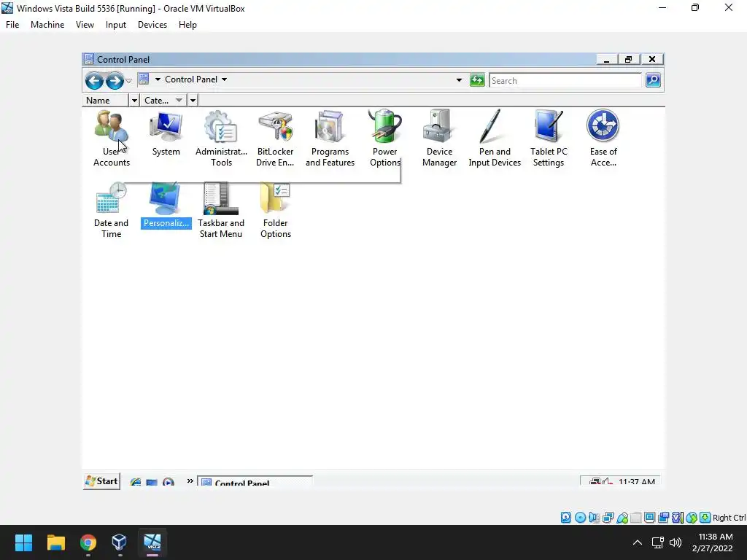Click VirtualBox CPU virtualization indicator
Screen dimensions: 747x560
677,518
